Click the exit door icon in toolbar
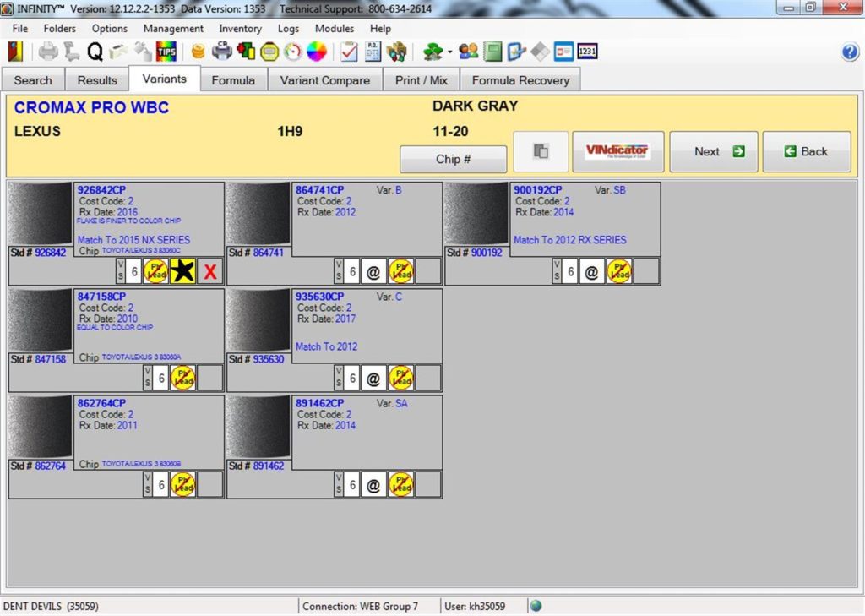This screenshot has height=616, width=865. click(15, 52)
